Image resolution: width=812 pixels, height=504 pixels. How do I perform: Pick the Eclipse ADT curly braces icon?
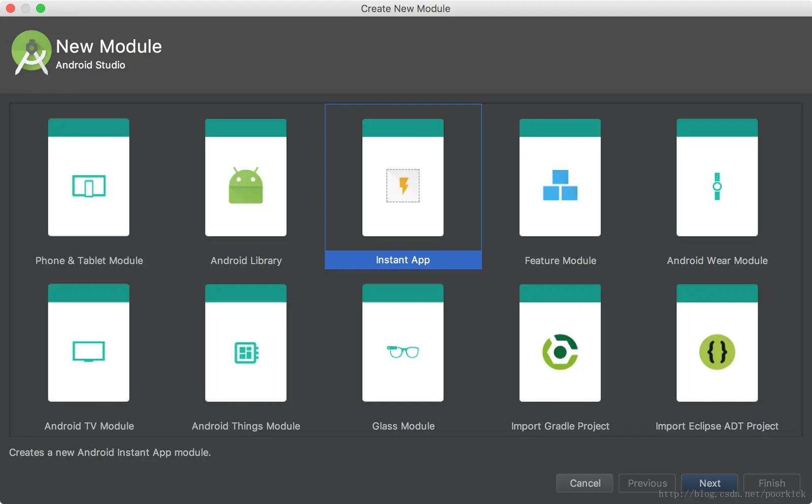717,352
